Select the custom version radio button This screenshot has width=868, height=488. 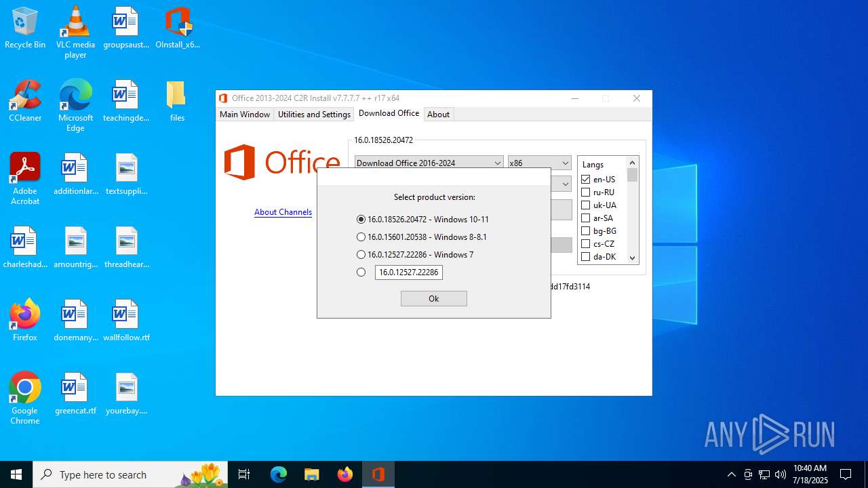(x=361, y=272)
